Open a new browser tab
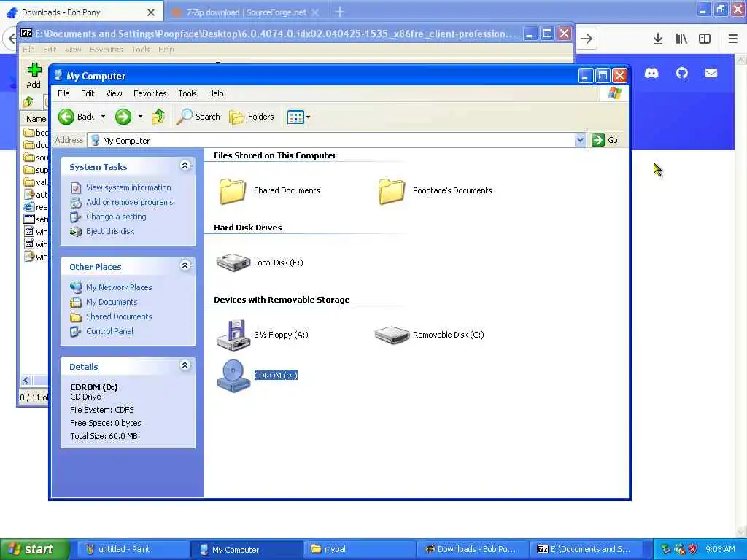The image size is (747, 560). coord(340,12)
